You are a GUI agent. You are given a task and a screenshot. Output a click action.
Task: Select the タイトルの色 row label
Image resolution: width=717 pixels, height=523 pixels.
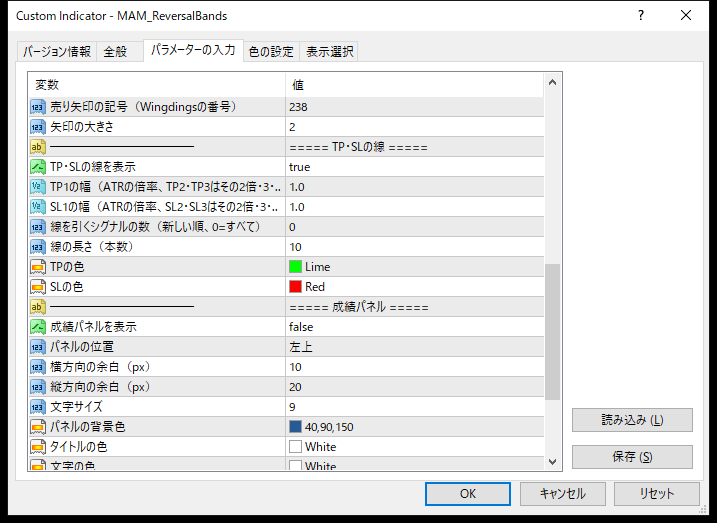point(78,447)
